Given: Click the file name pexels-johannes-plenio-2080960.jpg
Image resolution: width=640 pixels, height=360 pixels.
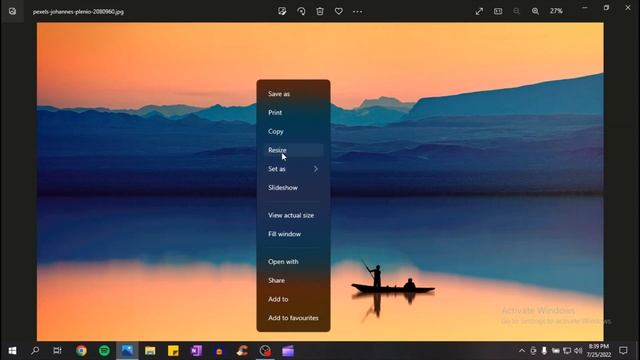Looking at the screenshot, I should [x=78, y=12].
